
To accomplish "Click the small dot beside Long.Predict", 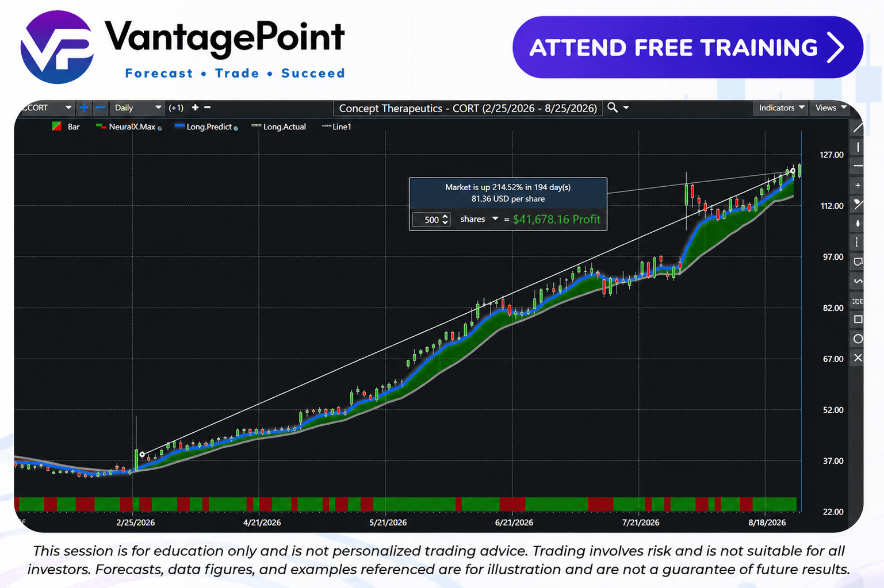I will click(236, 128).
